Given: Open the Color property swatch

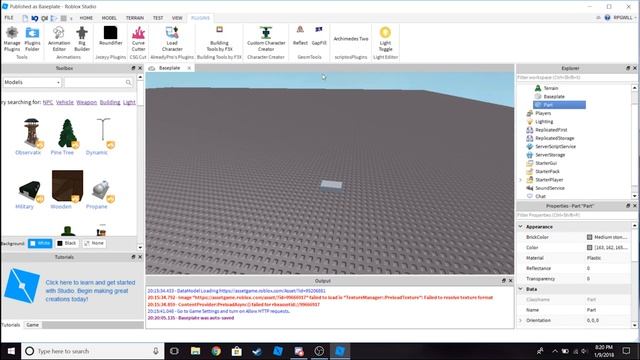Looking at the screenshot, I should [x=589, y=248].
